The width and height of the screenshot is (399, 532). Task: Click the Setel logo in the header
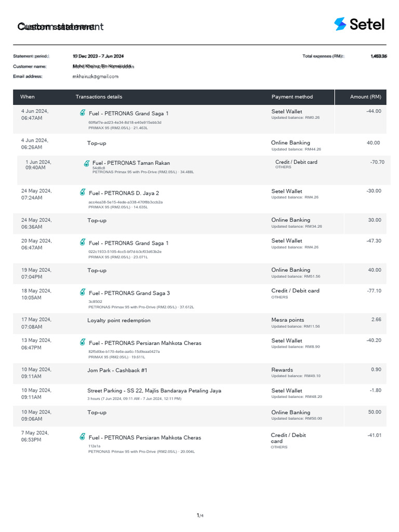click(x=360, y=24)
